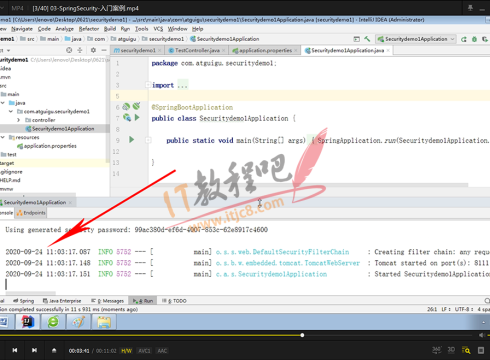Image resolution: width=490 pixels, height=360 pixels.
Task: Click the eject/open file button in player
Action: click(x=54, y=350)
